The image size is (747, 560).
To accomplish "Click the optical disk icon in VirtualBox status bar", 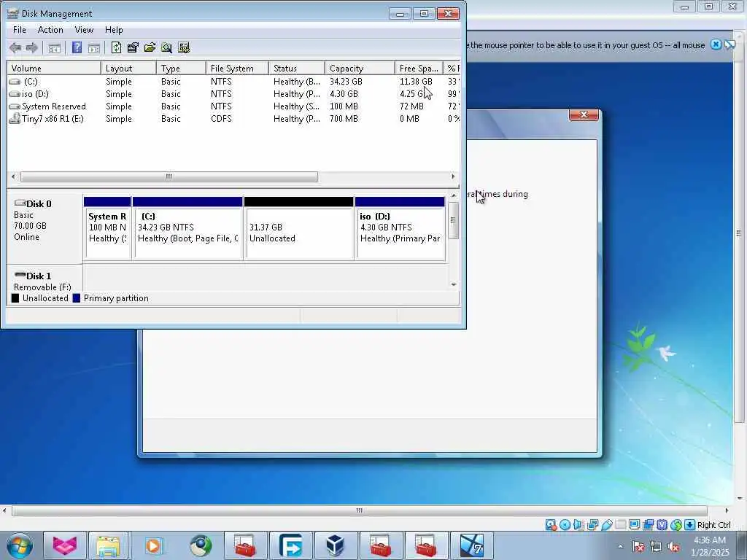I will pyautogui.click(x=565, y=525).
